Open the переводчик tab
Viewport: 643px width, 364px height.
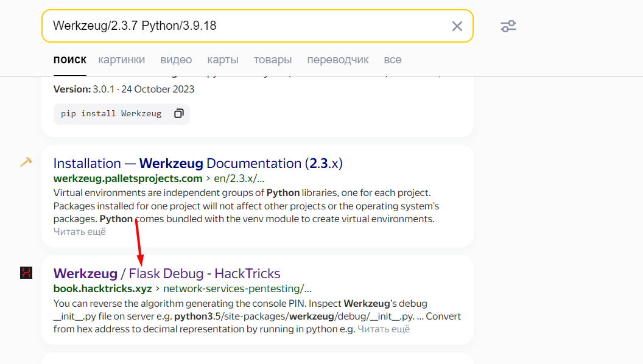pyautogui.click(x=337, y=60)
